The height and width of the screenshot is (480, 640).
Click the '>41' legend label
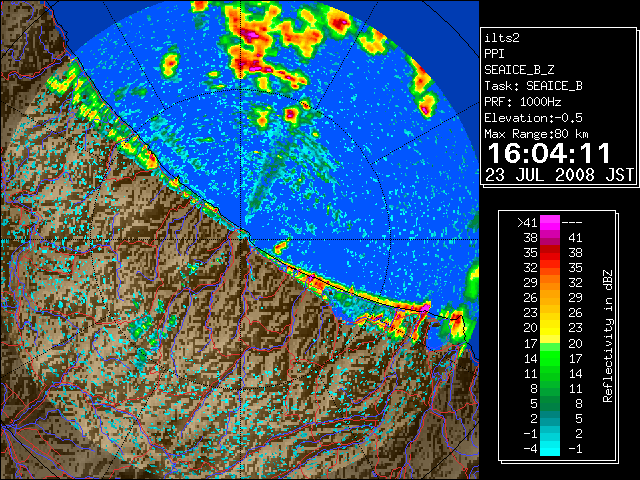click(527, 223)
